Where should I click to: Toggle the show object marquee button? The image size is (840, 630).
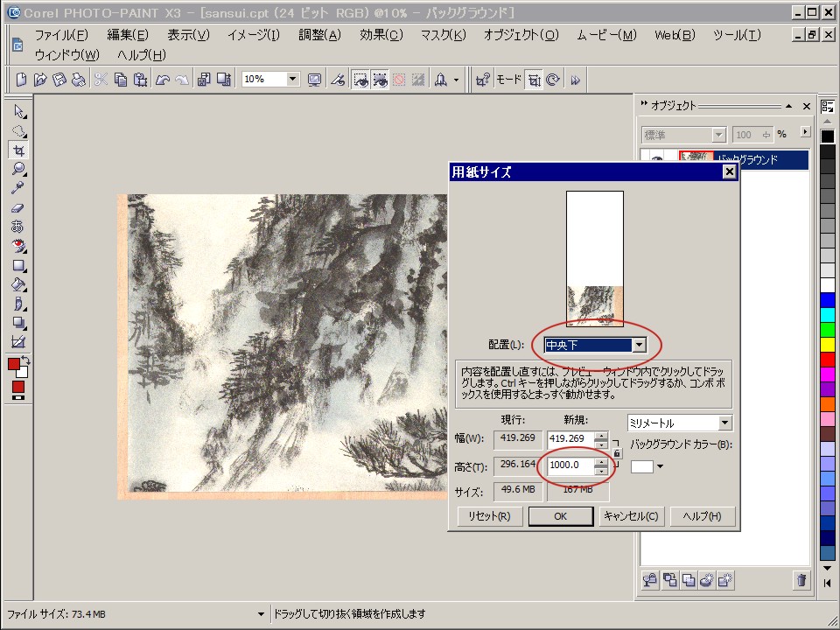click(x=380, y=80)
